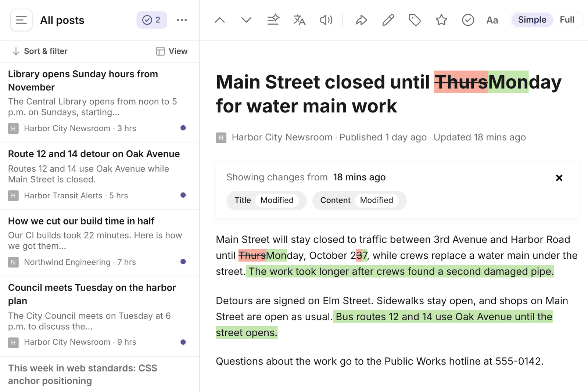Click the N icon for Northwind Engineering
This screenshot has width=588, height=392.
tap(13, 262)
